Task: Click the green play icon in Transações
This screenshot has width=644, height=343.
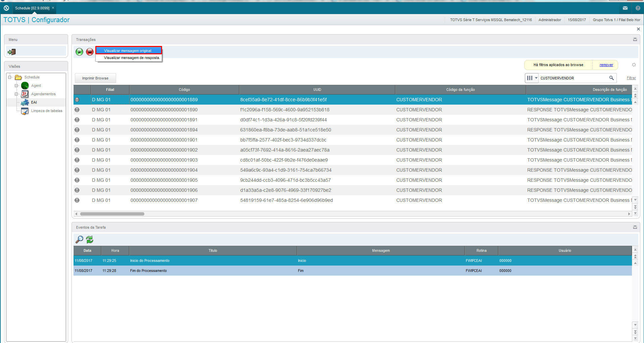Action: 79,52
